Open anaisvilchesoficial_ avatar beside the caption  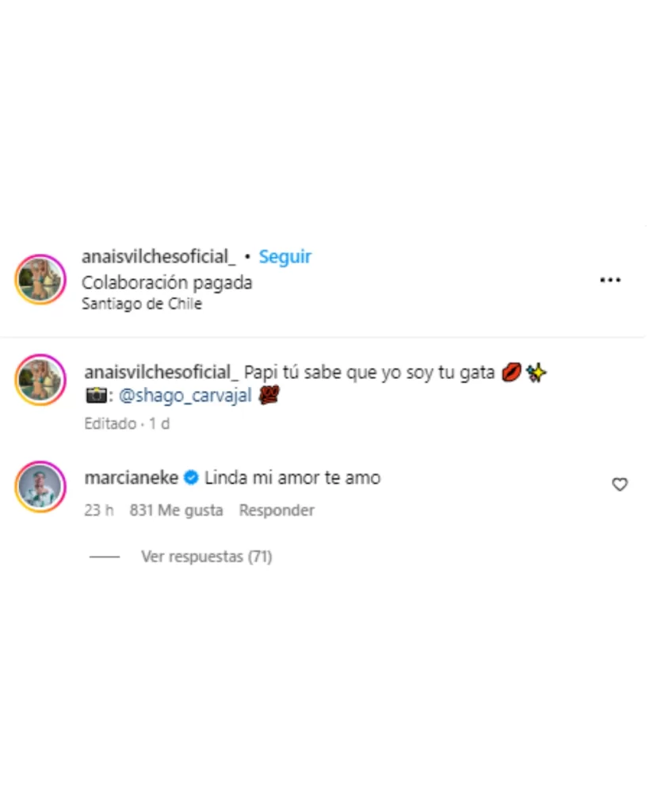click(x=40, y=380)
